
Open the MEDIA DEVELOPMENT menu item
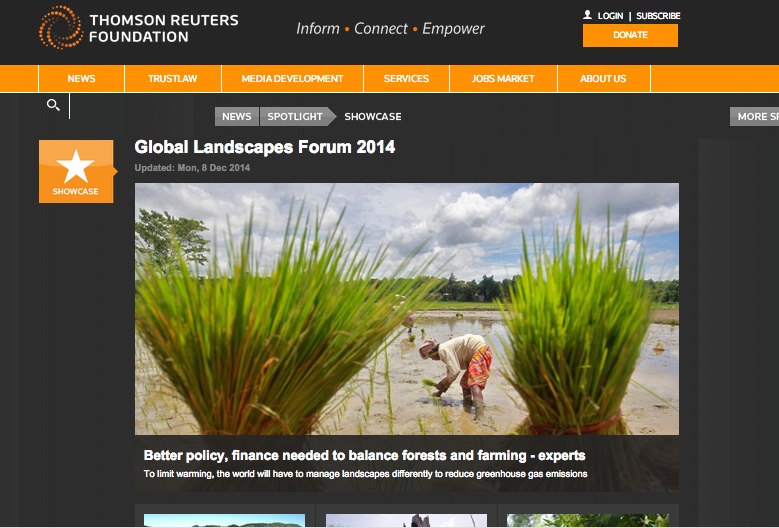pyautogui.click(x=292, y=78)
